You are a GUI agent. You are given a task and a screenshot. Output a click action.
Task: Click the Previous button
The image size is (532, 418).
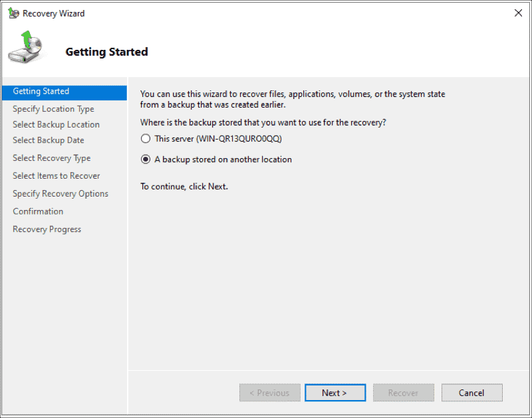[x=269, y=392]
